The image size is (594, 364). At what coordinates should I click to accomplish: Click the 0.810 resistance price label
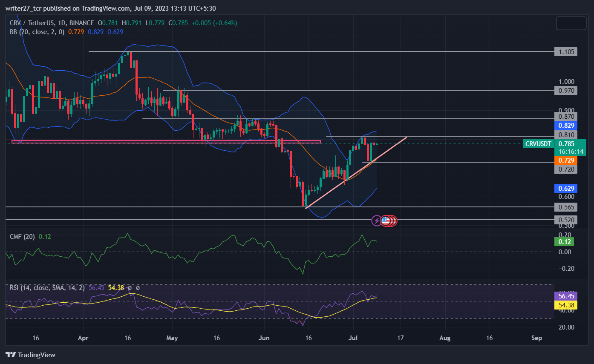(x=566, y=135)
